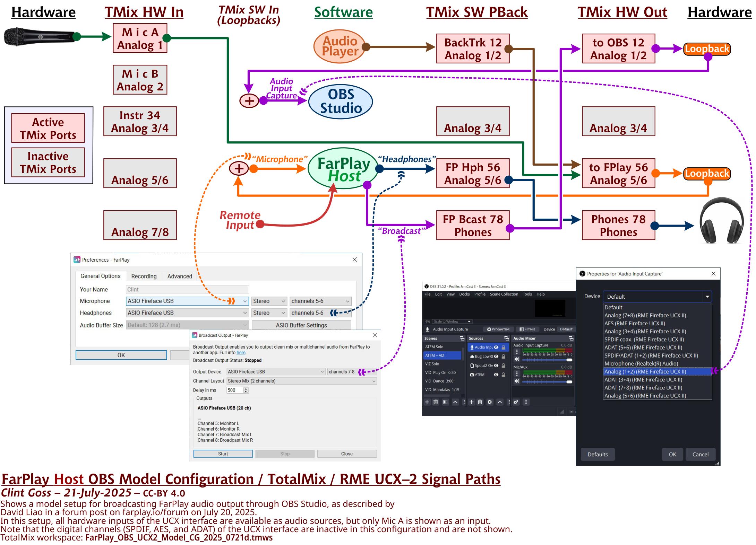
Task: Click the Filters button in OBS
Action: click(x=527, y=329)
